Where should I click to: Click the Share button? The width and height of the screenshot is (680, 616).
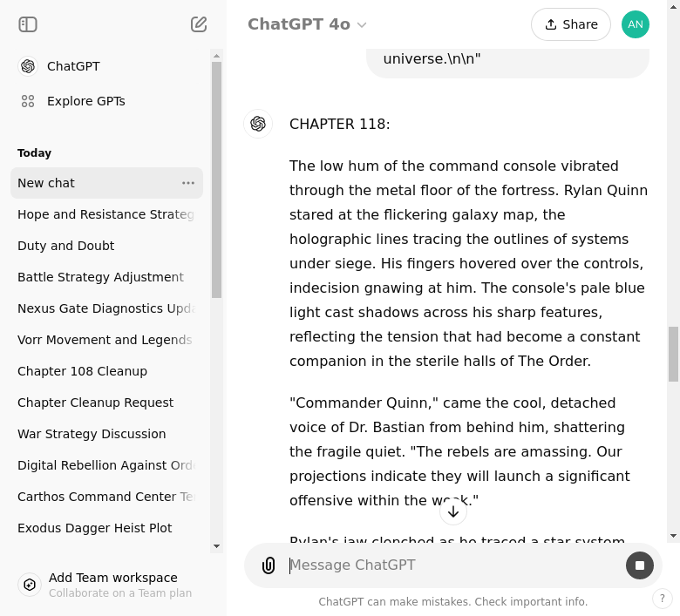point(571,24)
